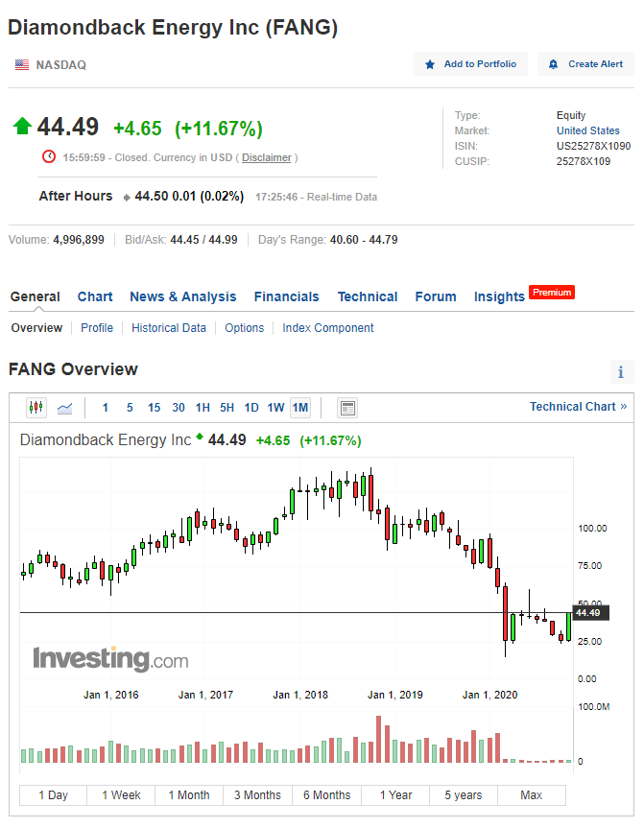Click the Diamondback Energy Inc (FANG) heading
644x828 pixels.
173,28
